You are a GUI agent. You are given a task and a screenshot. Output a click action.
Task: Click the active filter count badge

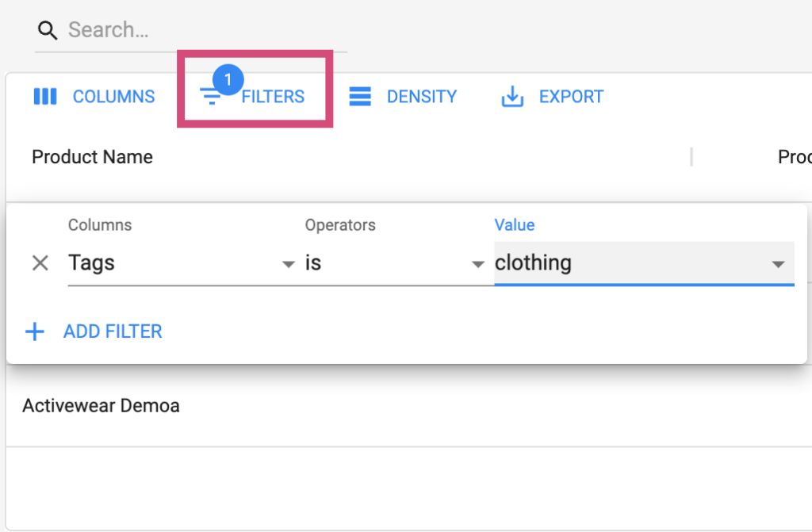point(228,80)
